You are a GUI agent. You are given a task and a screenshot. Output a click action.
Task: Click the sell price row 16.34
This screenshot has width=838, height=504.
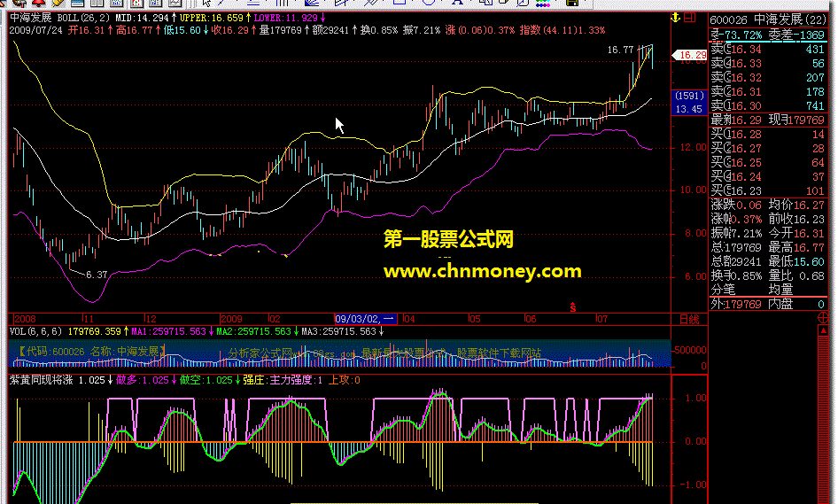point(768,50)
